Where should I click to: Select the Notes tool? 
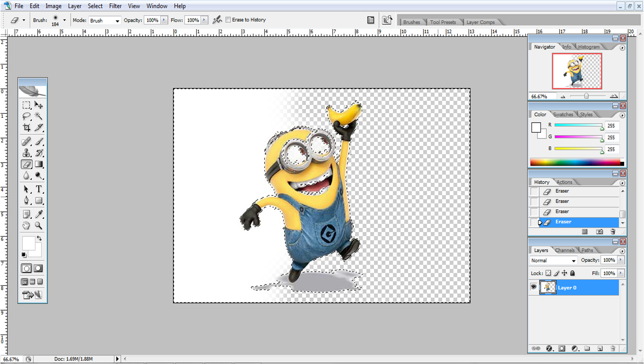pyautogui.click(x=26, y=214)
